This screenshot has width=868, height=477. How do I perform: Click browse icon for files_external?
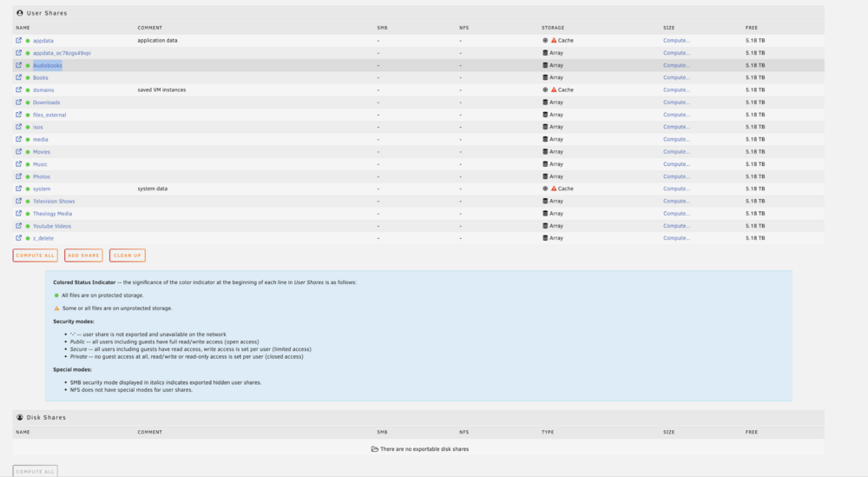coord(19,115)
